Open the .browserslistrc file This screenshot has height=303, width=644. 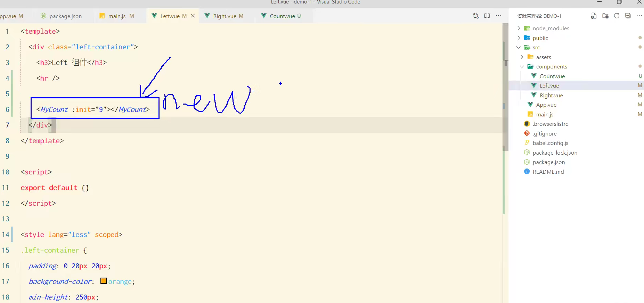tap(551, 124)
